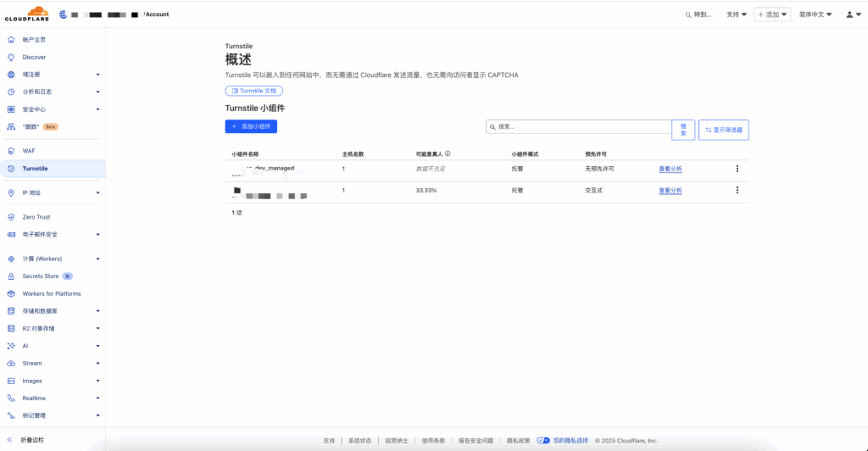The width and height of the screenshot is (868, 451).
Task: Click the Security Center icon
Action: point(11,109)
